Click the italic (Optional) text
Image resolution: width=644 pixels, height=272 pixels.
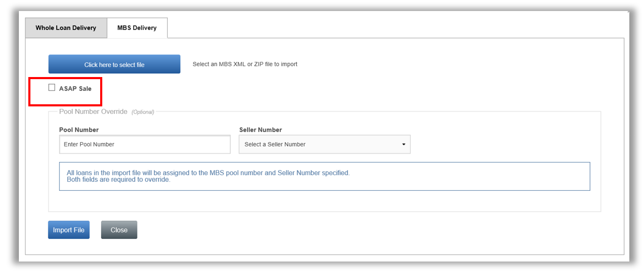tap(143, 112)
